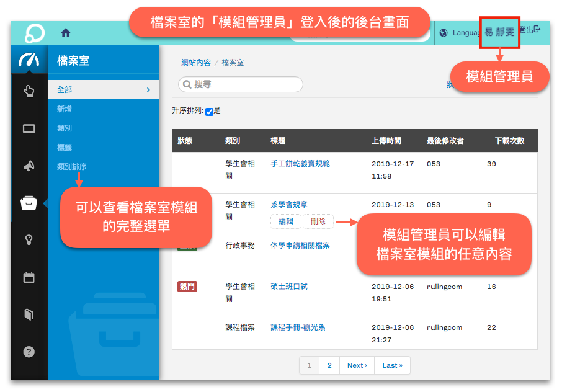Open the Language globe dropdown
Screen dimensions: 562x392
(458, 33)
